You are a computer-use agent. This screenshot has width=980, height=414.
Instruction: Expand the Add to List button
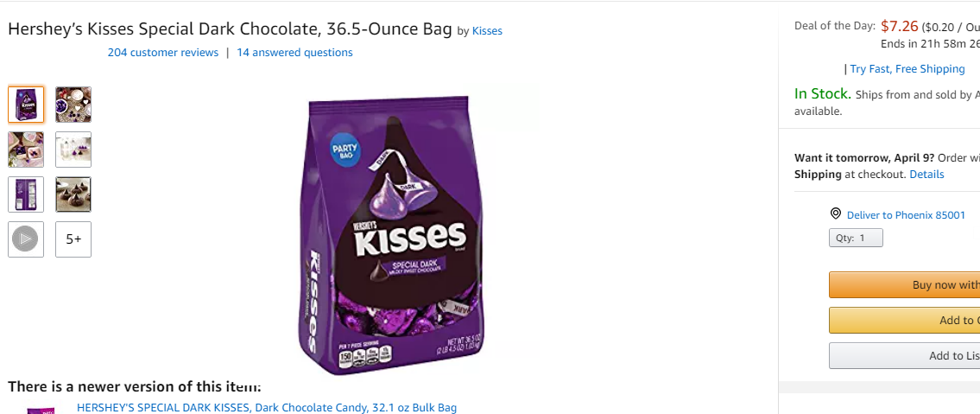click(x=904, y=356)
